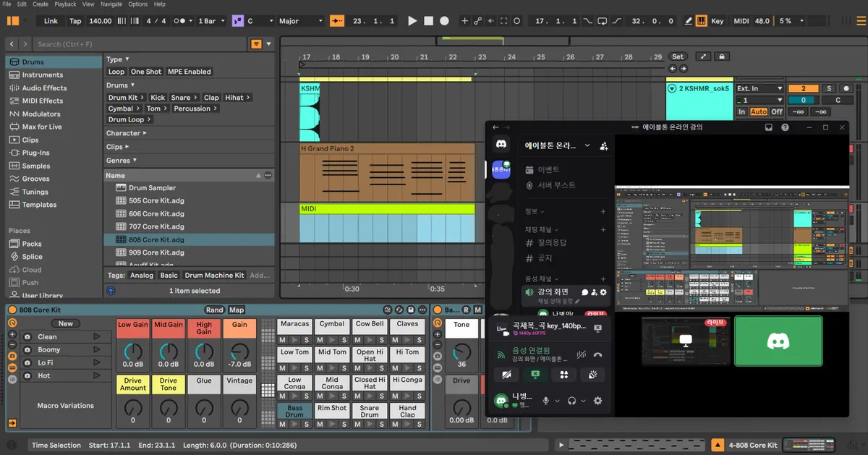The image size is (868, 455).
Task: Adjust the Low Gain knob
Action: pyautogui.click(x=133, y=352)
